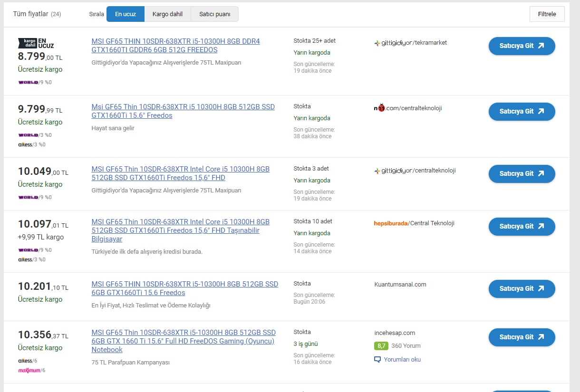
Task: Click Stokta 25+ adet text
Action: click(x=315, y=41)
